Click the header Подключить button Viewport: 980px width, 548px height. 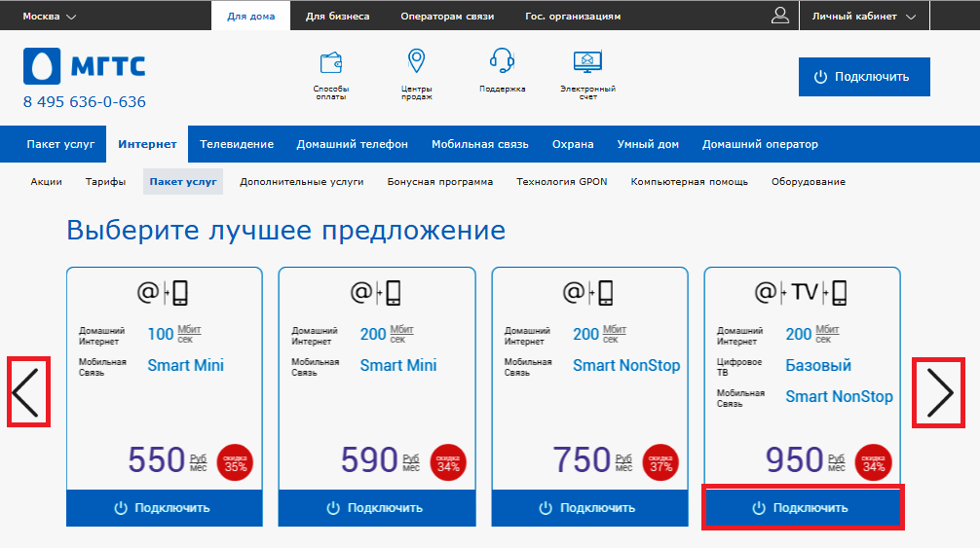864,77
